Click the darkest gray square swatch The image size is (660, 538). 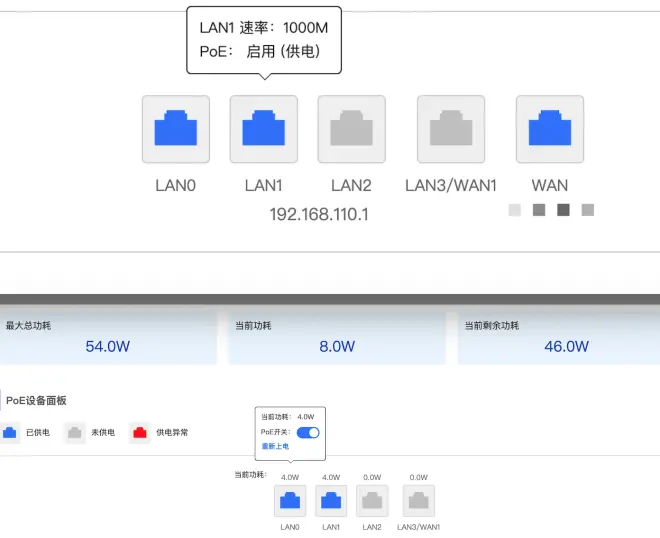pyautogui.click(x=563, y=210)
